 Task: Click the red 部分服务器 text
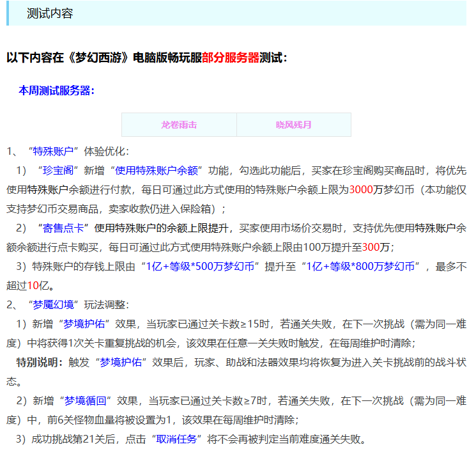pyautogui.click(x=231, y=58)
